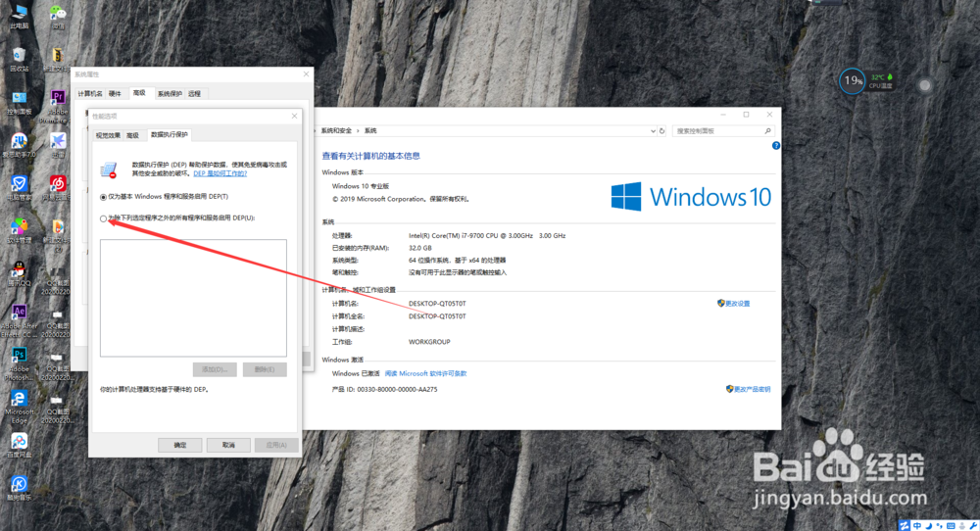Click the DEP shield computer icon
This screenshot has height=531, width=980.
[x=109, y=169]
